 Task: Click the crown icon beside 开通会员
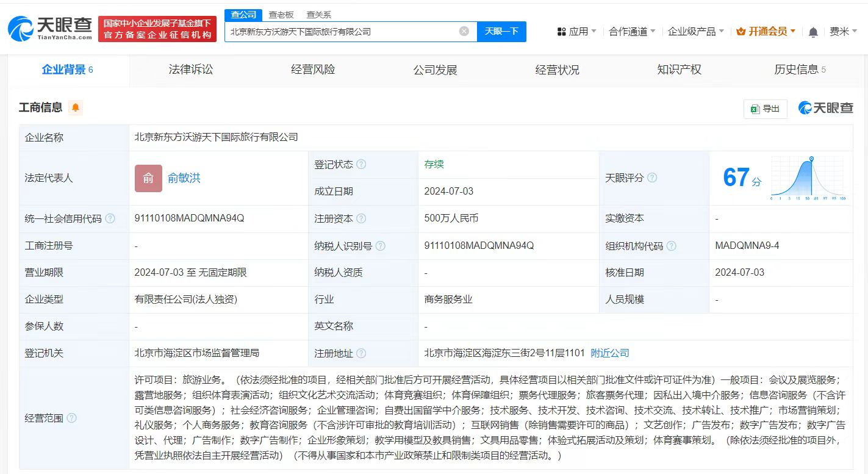(741, 32)
